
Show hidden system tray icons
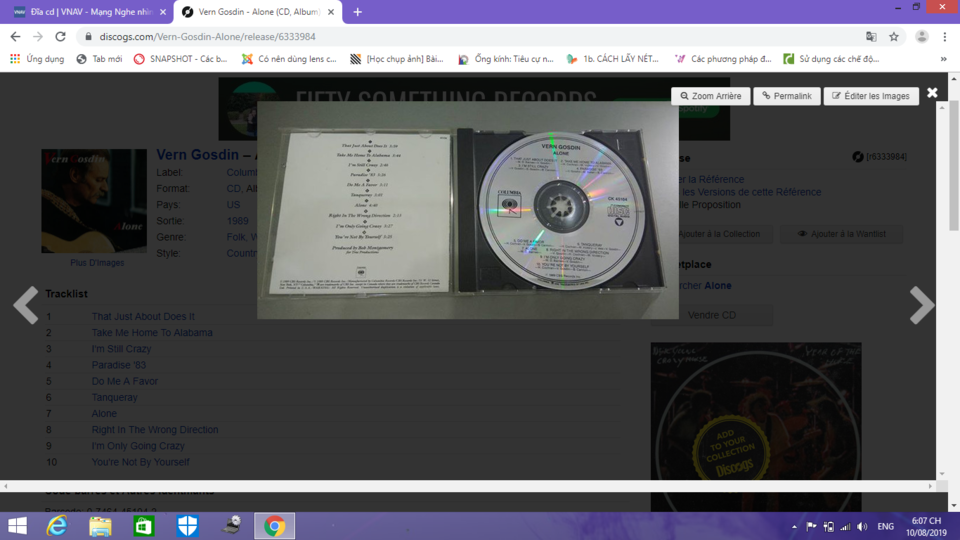pyautogui.click(x=794, y=527)
